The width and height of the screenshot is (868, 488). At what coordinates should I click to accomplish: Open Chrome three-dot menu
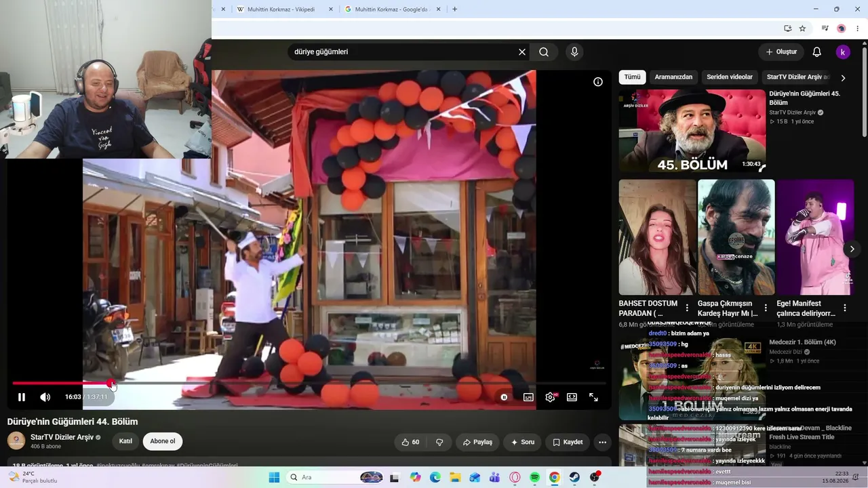pos(858,28)
